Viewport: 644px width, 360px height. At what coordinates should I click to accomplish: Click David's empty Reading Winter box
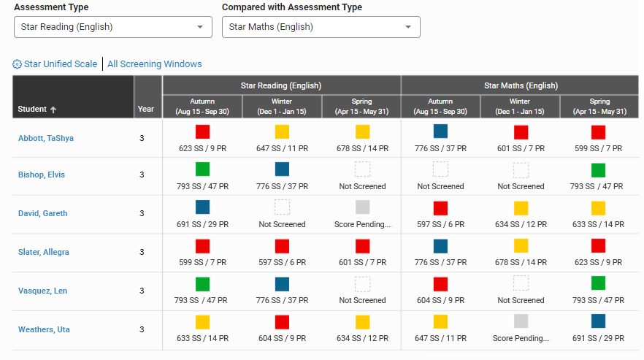tap(282, 207)
